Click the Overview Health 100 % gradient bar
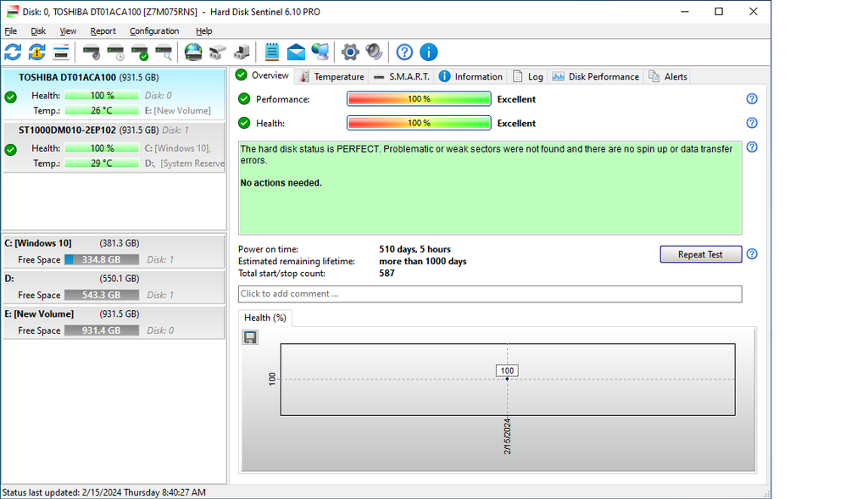868x499 pixels. [419, 123]
